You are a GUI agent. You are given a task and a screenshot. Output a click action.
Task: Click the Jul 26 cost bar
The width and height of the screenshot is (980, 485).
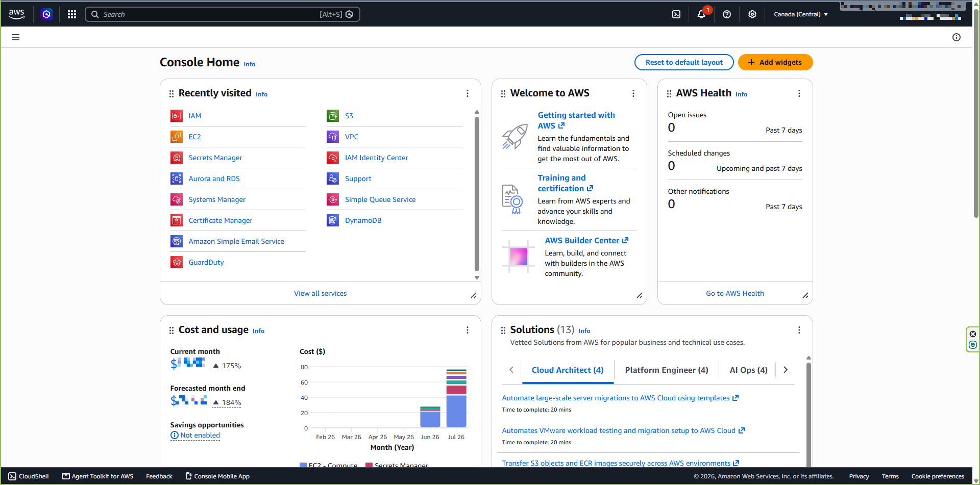click(456, 398)
